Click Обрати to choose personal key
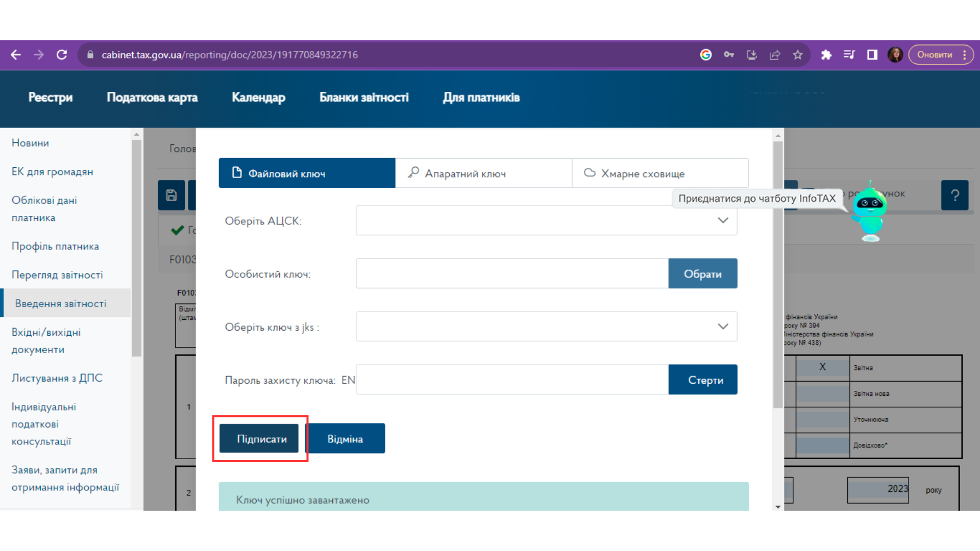The image size is (980, 551). coord(702,274)
